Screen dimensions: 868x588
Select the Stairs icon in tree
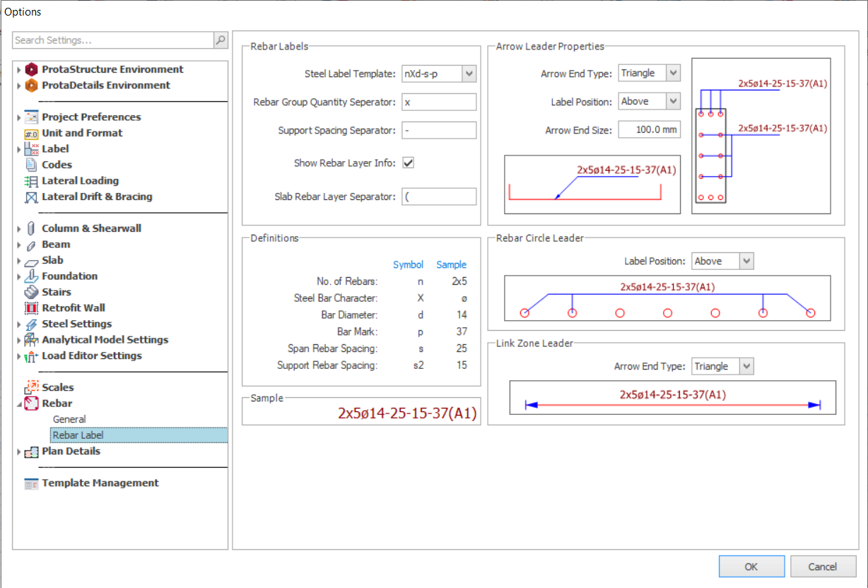[x=31, y=292]
